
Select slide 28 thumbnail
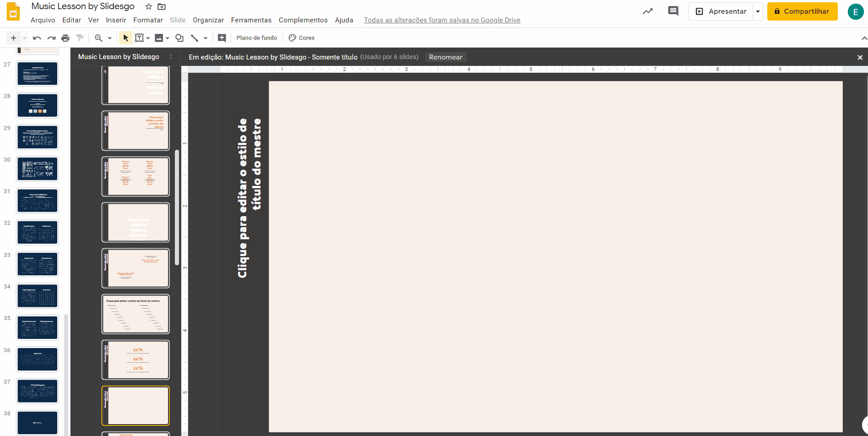coord(38,105)
